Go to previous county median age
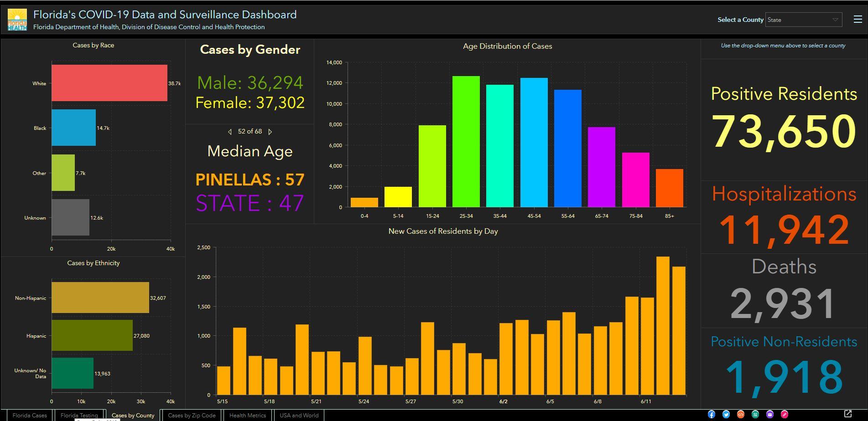 (230, 132)
